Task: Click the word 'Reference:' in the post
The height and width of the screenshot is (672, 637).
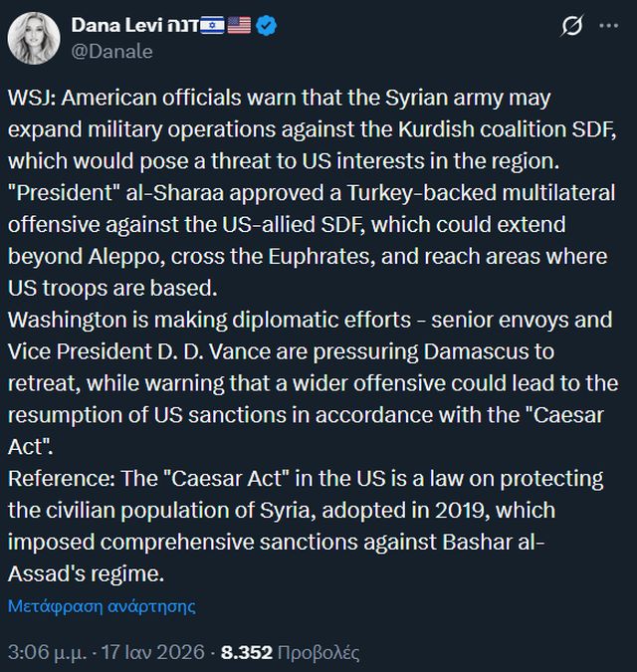Action: pos(60,478)
